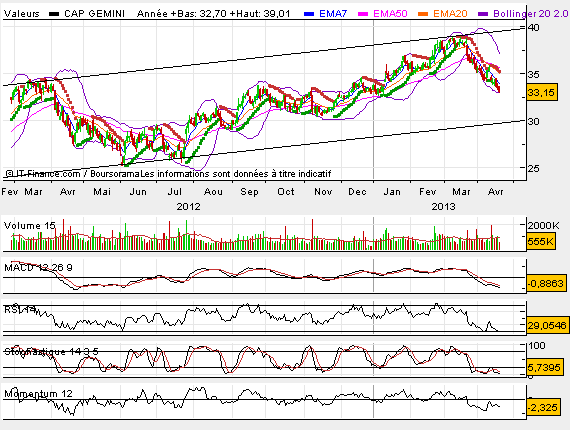Screen dimensions: 570x430
Task: Click the EMA7 blue legend swatch
Action: pos(309,14)
